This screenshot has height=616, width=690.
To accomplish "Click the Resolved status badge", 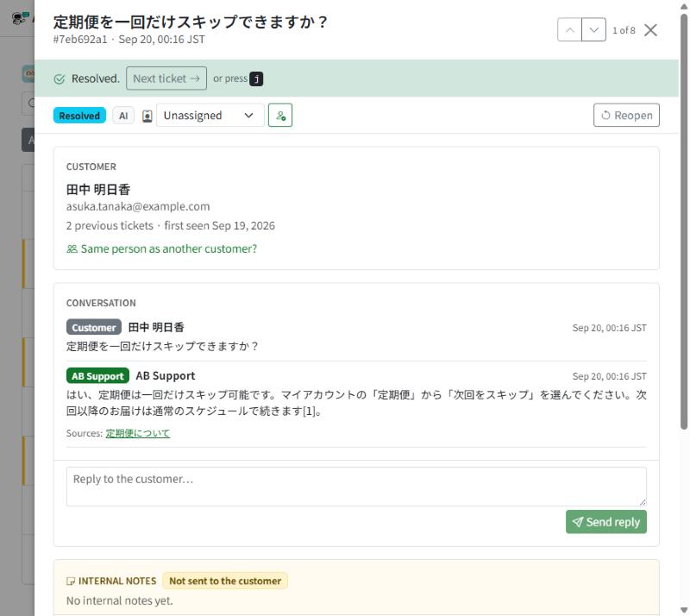I will (79, 116).
